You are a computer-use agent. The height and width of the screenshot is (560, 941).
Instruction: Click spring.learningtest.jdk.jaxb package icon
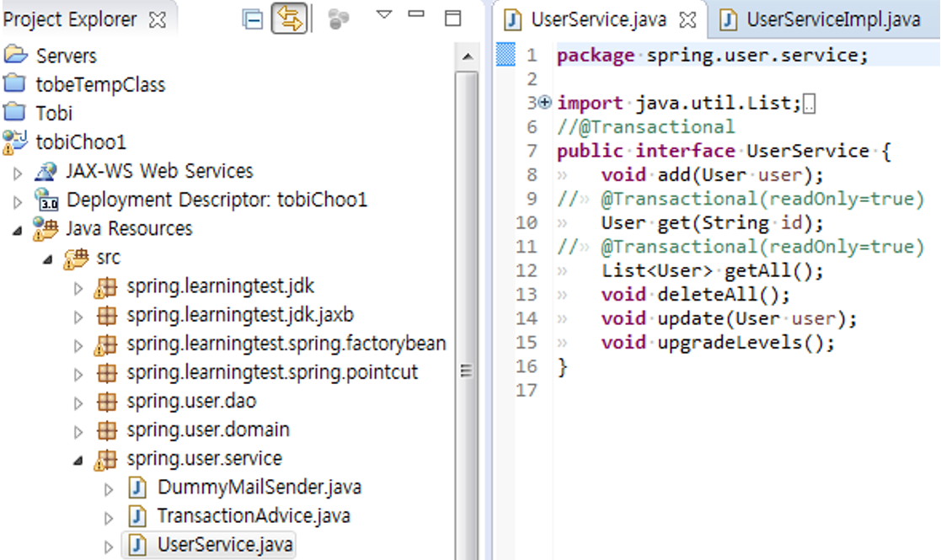tap(107, 315)
